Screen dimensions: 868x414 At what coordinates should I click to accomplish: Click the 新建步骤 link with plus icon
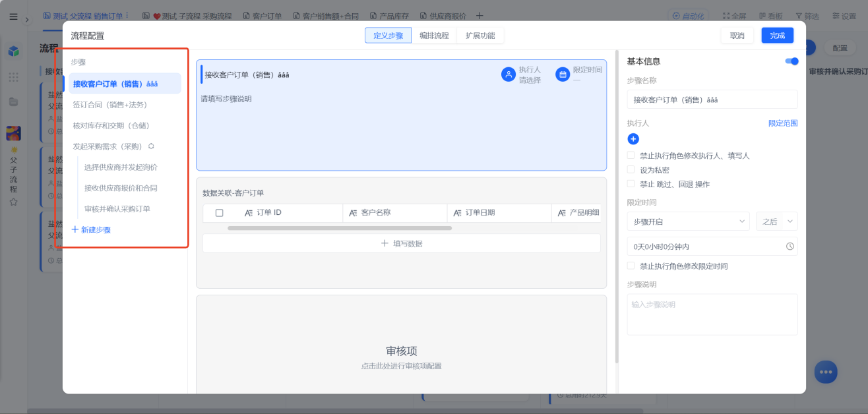pos(91,229)
